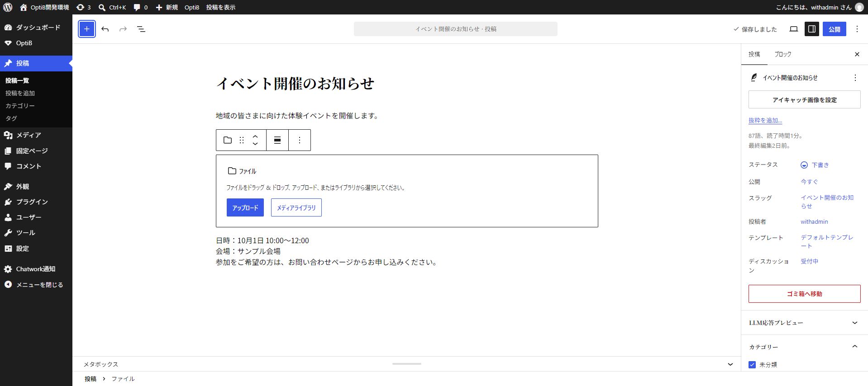
Task: Open ディスカッション 受付中 setting
Action: (810, 261)
